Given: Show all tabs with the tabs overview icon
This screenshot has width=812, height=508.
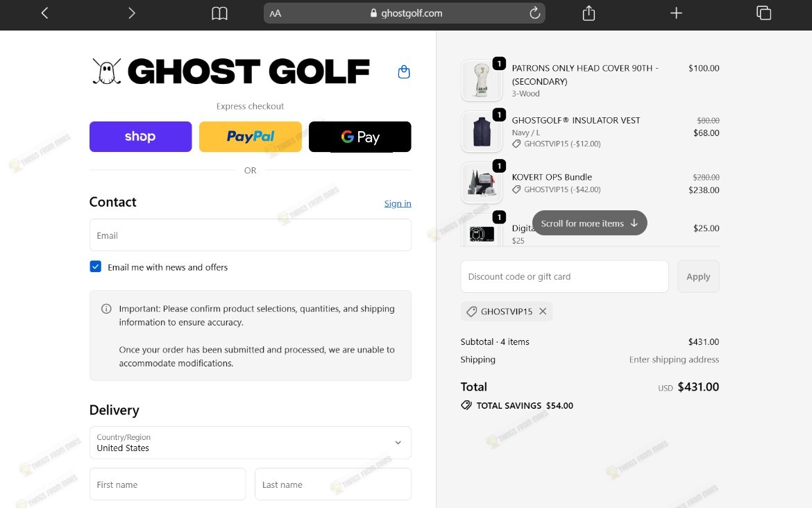Looking at the screenshot, I should (x=764, y=13).
